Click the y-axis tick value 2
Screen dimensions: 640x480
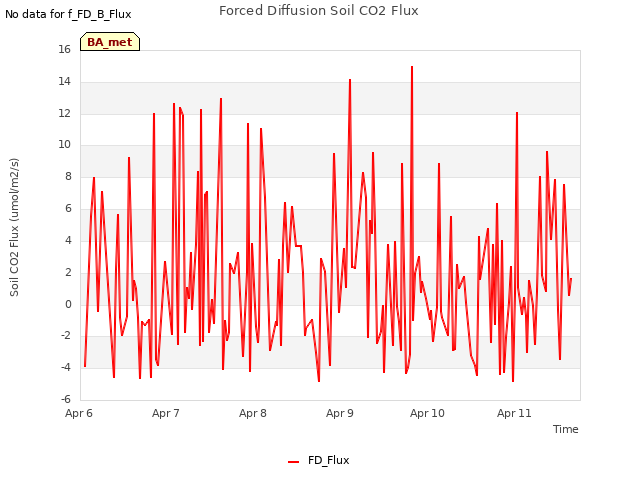(x=68, y=272)
